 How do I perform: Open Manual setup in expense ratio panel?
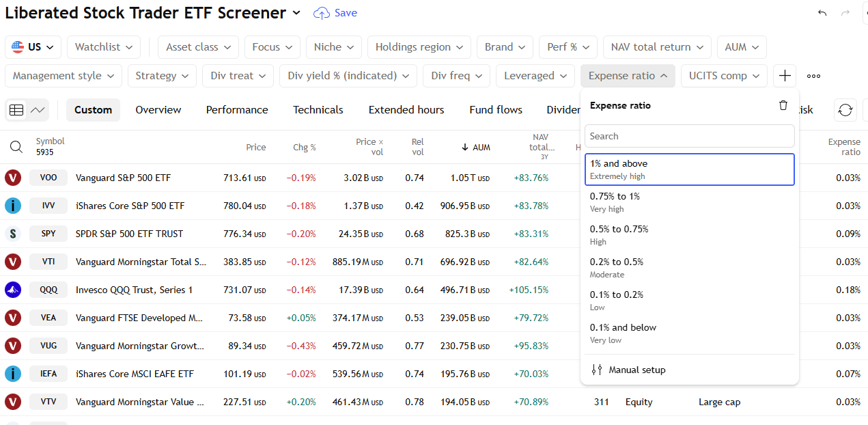pos(690,370)
